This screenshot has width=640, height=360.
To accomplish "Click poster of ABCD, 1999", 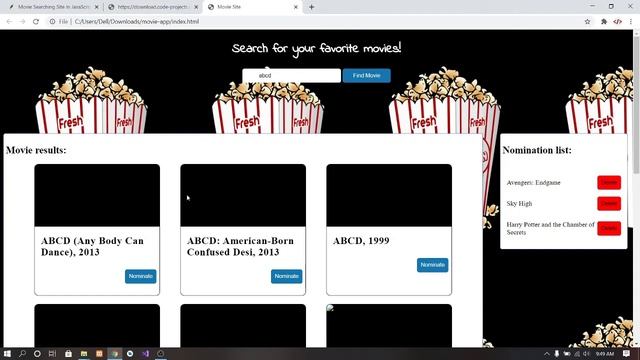I will coord(389,196).
